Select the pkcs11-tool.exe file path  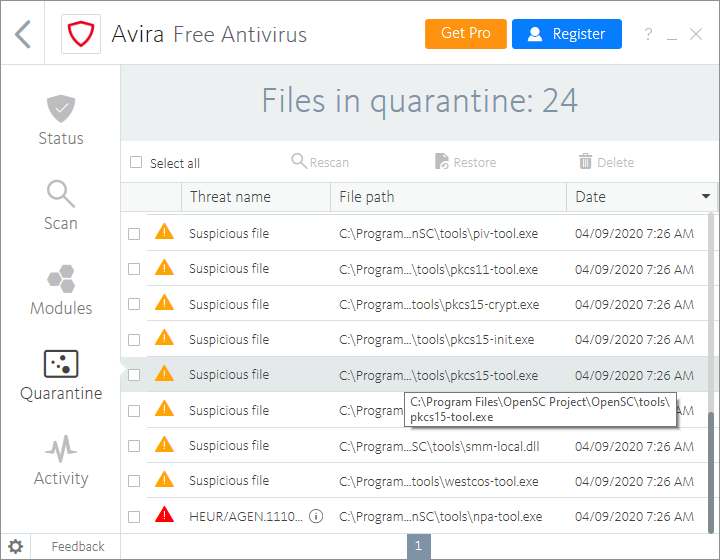point(439,269)
